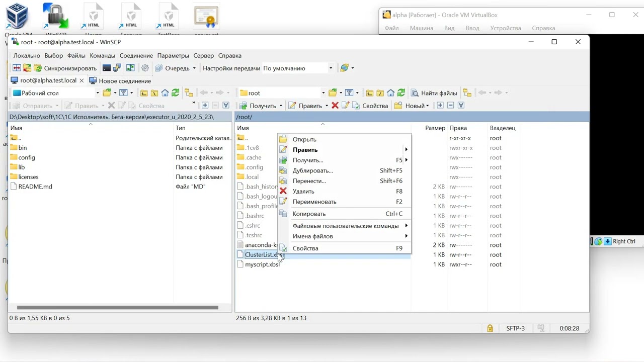This screenshot has width=644, height=362.
Task: Choose Копировать in context menu
Action: point(345,214)
